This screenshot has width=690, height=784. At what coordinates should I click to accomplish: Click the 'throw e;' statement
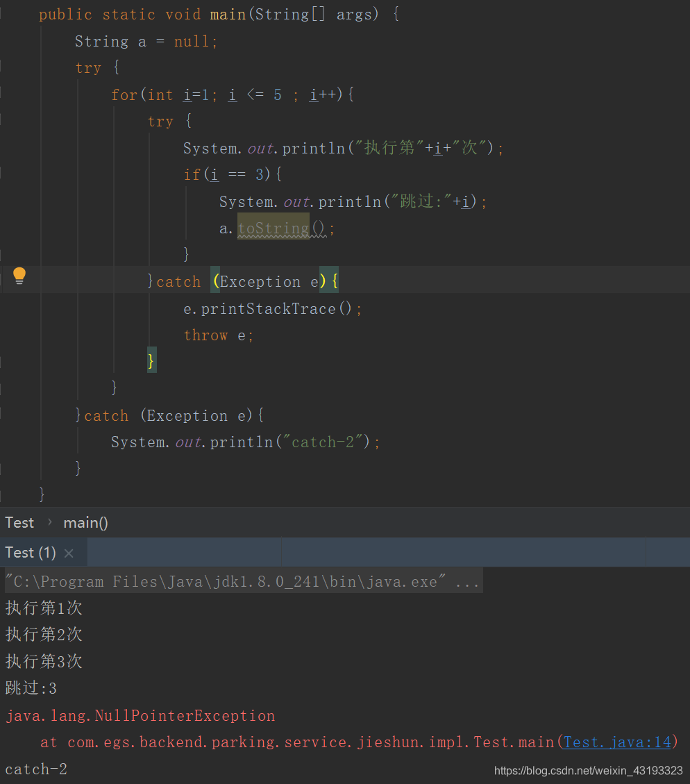(219, 335)
